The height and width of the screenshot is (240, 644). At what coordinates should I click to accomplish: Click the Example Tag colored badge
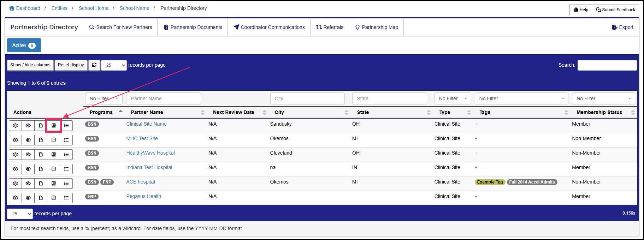pos(490,182)
